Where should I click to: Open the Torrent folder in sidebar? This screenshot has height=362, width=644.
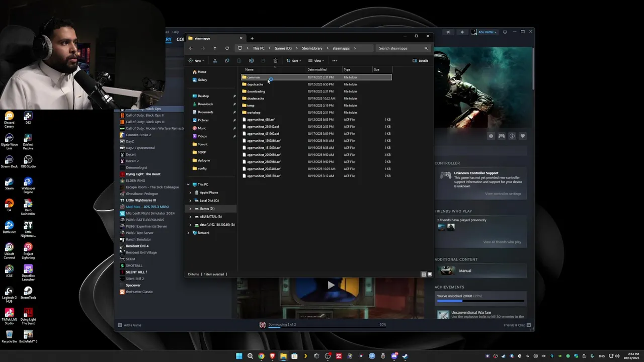tap(202, 144)
